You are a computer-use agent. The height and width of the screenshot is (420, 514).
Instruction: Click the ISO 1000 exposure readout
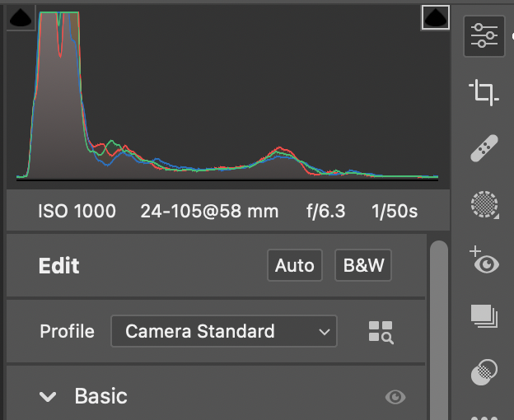[x=77, y=212]
